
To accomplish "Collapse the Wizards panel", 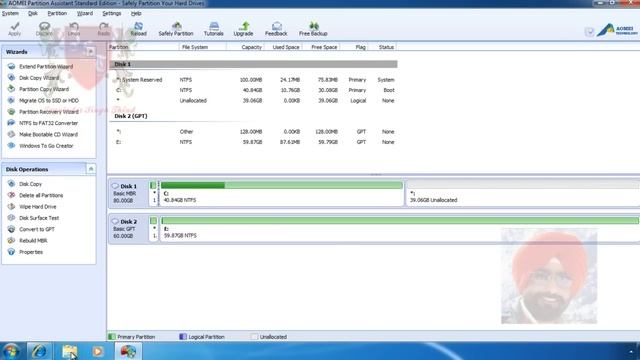I will point(91,52).
